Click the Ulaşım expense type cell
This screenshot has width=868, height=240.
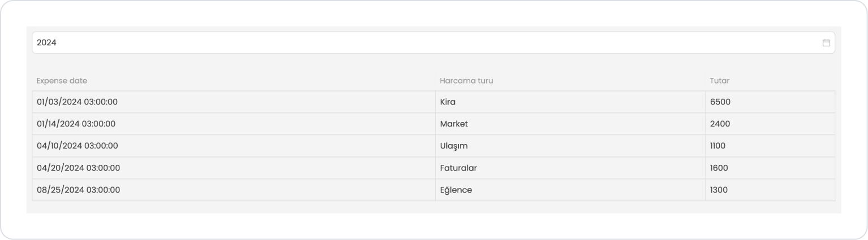click(x=570, y=146)
